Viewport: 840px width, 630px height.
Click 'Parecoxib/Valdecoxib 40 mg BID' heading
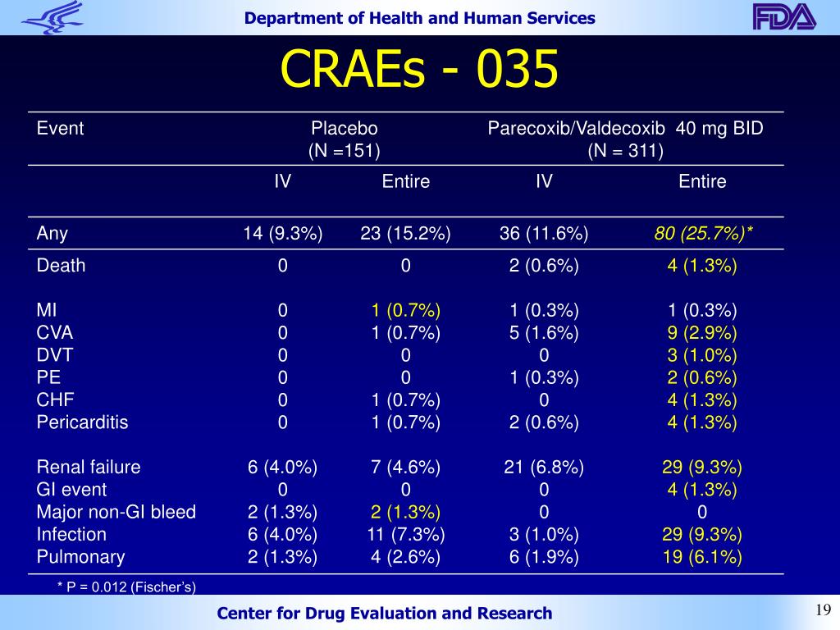pyautogui.click(x=625, y=129)
